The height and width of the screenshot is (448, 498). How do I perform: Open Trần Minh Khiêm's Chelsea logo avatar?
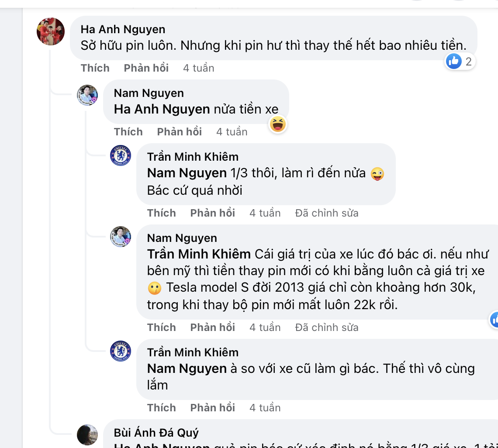click(x=120, y=156)
